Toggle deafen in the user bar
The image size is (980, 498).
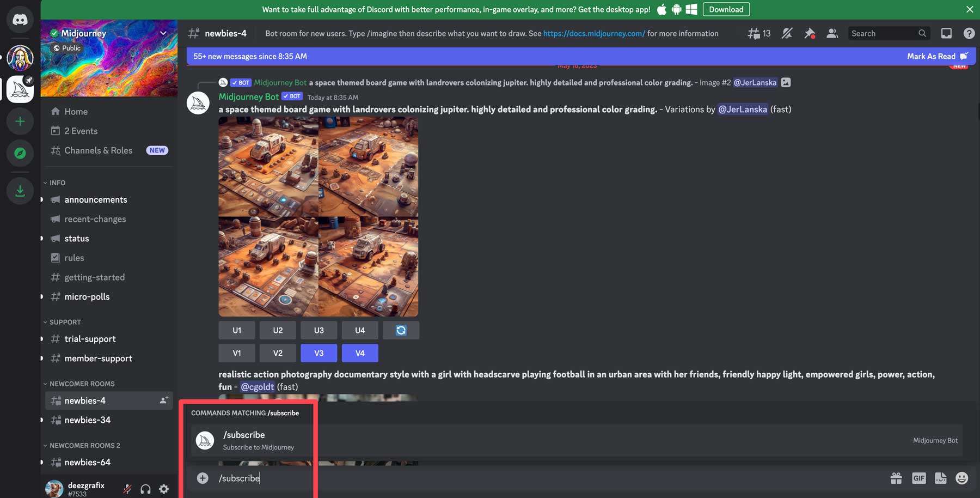pos(145,489)
